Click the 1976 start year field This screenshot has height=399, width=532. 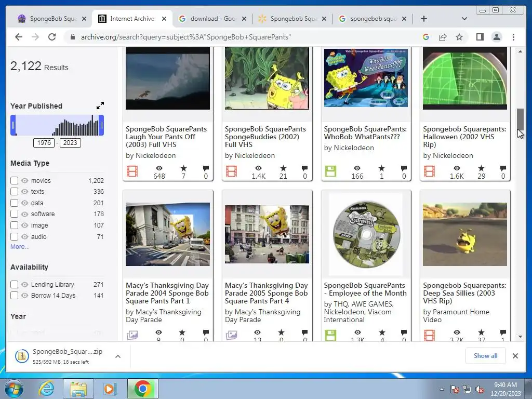tap(44, 143)
